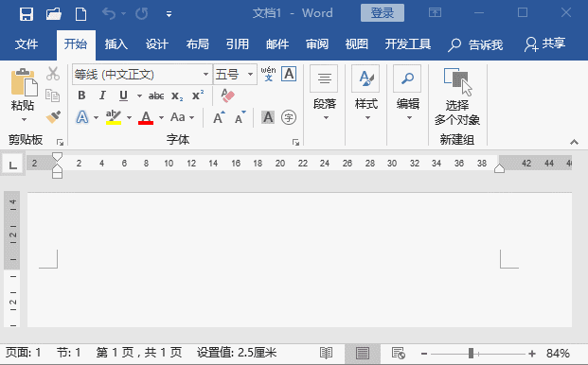Image resolution: width=588 pixels, height=365 pixels.
Task: Toggle Italic formatting
Action: pos(102,96)
